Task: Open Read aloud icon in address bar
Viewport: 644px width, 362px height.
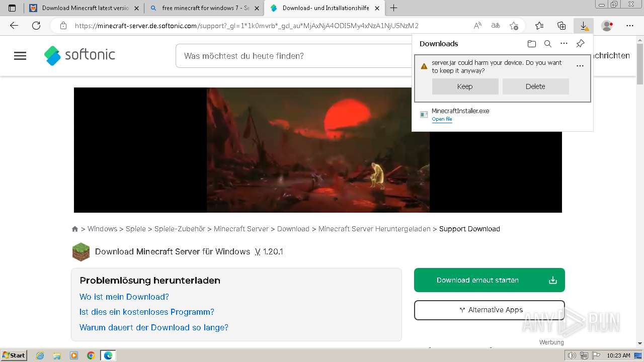Action: (477, 26)
